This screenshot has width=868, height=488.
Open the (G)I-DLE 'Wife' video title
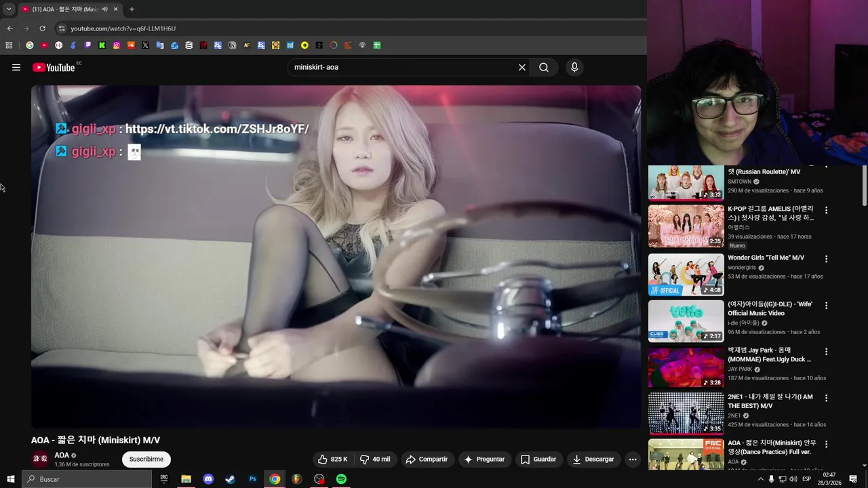770,308
